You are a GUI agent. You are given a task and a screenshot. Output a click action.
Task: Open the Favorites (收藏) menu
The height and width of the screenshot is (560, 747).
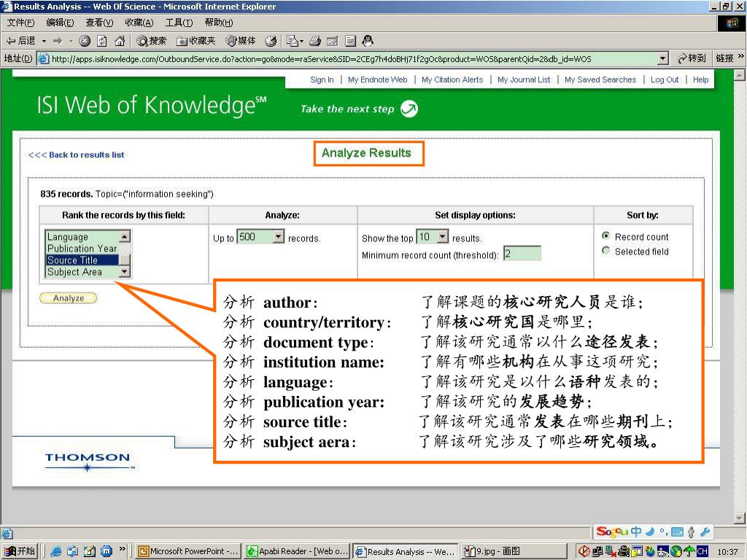tap(139, 23)
